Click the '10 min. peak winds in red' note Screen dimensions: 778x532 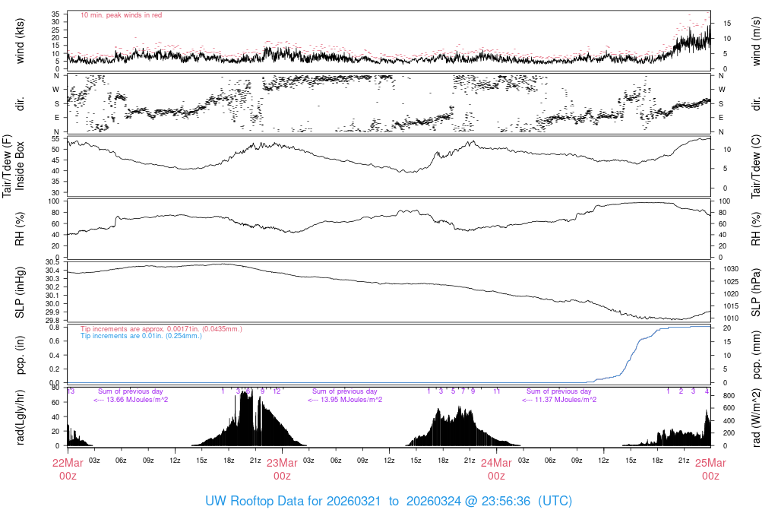coord(121,15)
